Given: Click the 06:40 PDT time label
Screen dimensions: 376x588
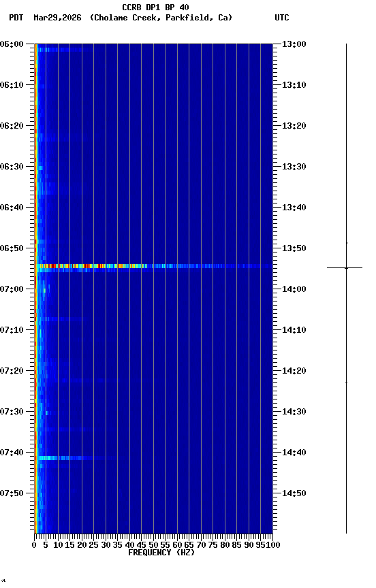Looking at the screenshot, I should [x=12, y=208].
